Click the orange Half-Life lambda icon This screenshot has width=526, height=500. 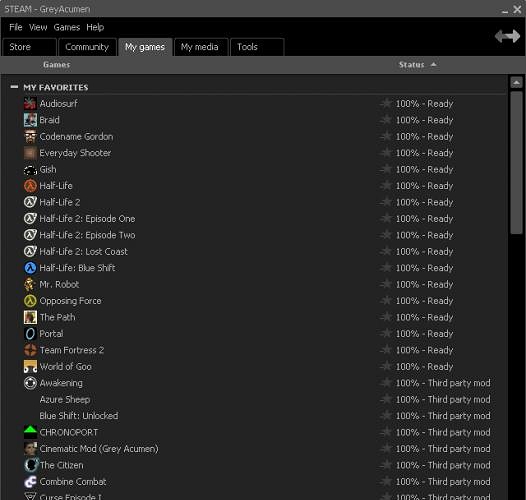pyautogui.click(x=30, y=186)
